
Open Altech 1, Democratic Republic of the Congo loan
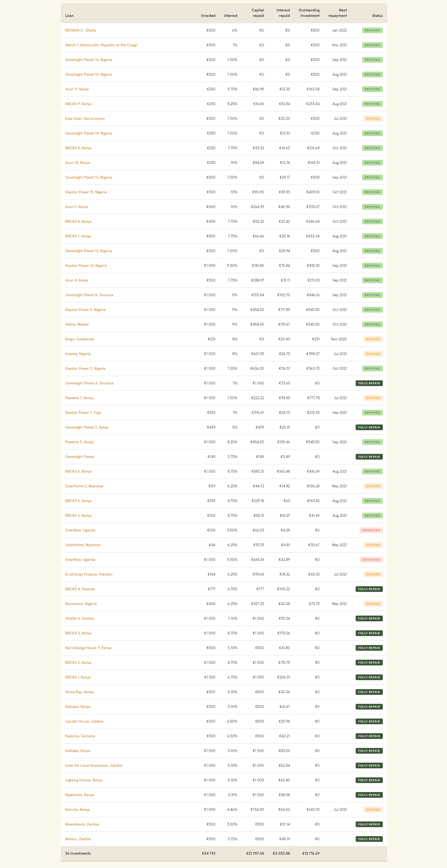[x=101, y=45]
